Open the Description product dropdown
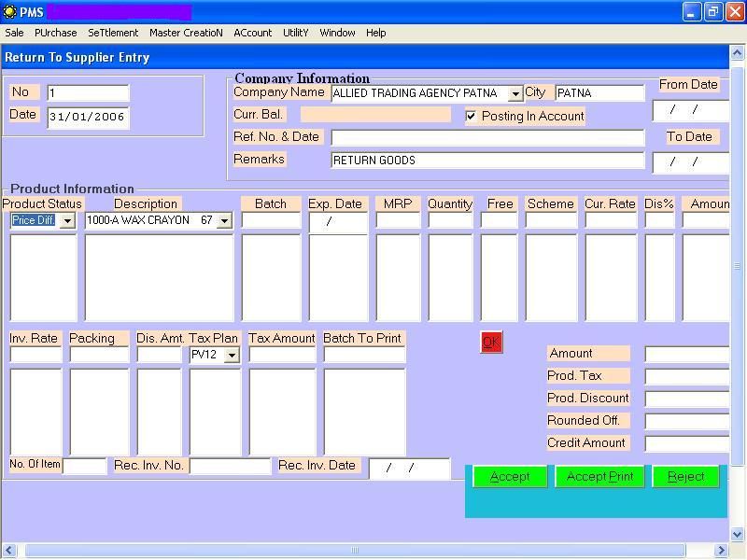The width and height of the screenshot is (747, 560). [224, 221]
